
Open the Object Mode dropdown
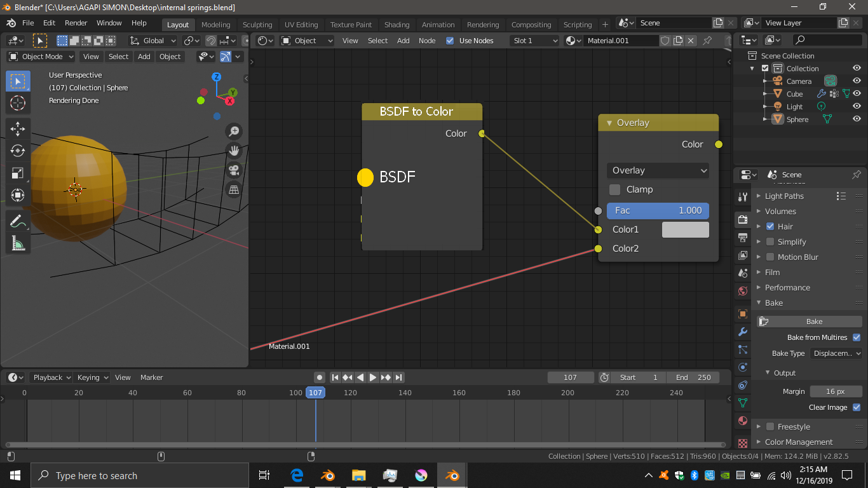(41, 57)
